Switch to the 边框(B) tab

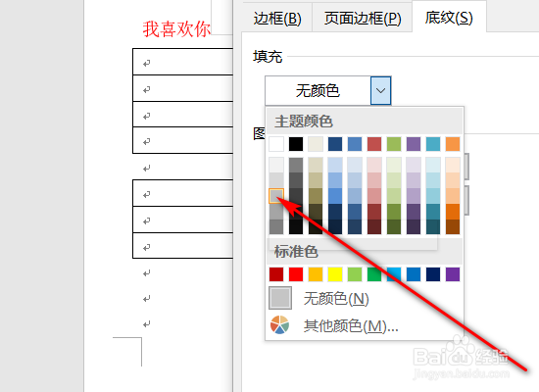(277, 18)
